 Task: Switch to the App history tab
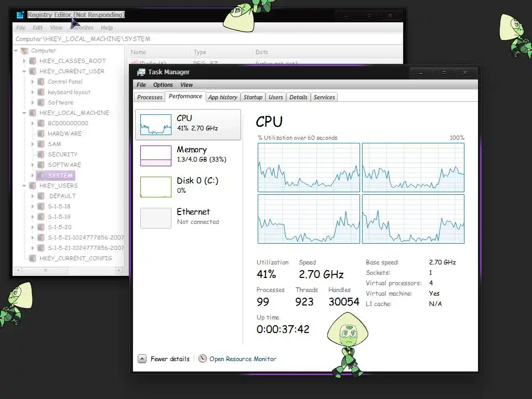click(x=222, y=97)
